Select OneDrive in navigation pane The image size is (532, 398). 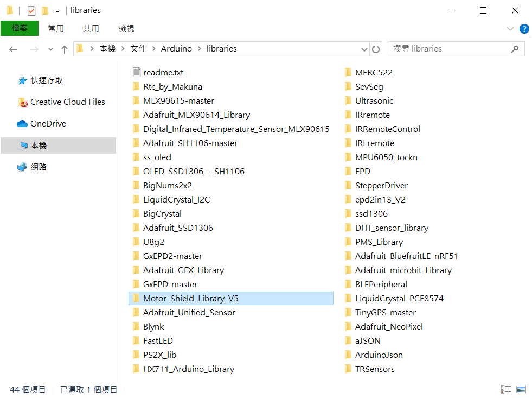pyautogui.click(x=48, y=124)
